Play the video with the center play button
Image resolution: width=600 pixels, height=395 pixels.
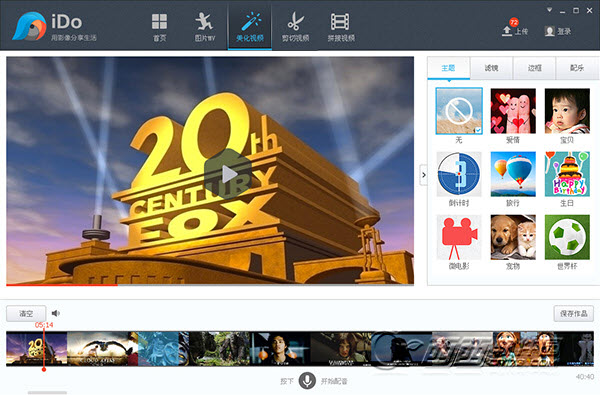coord(228,174)
